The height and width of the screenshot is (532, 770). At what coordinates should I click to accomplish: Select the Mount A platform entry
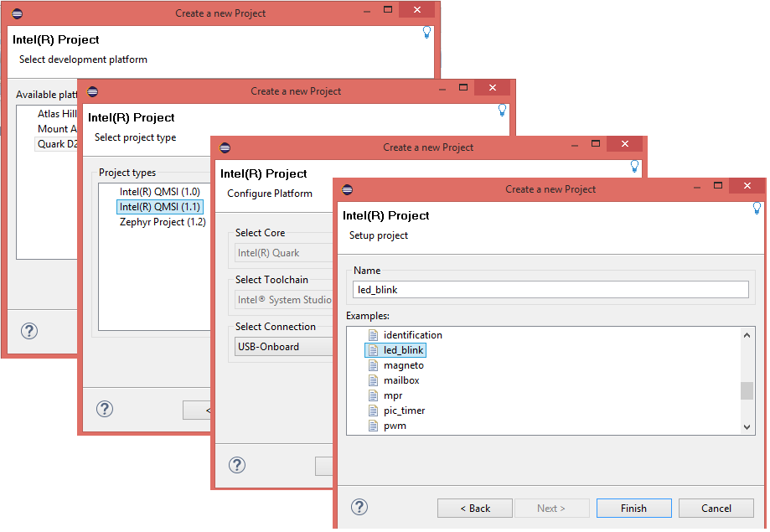pyautogui.click(x=57, y=129)
